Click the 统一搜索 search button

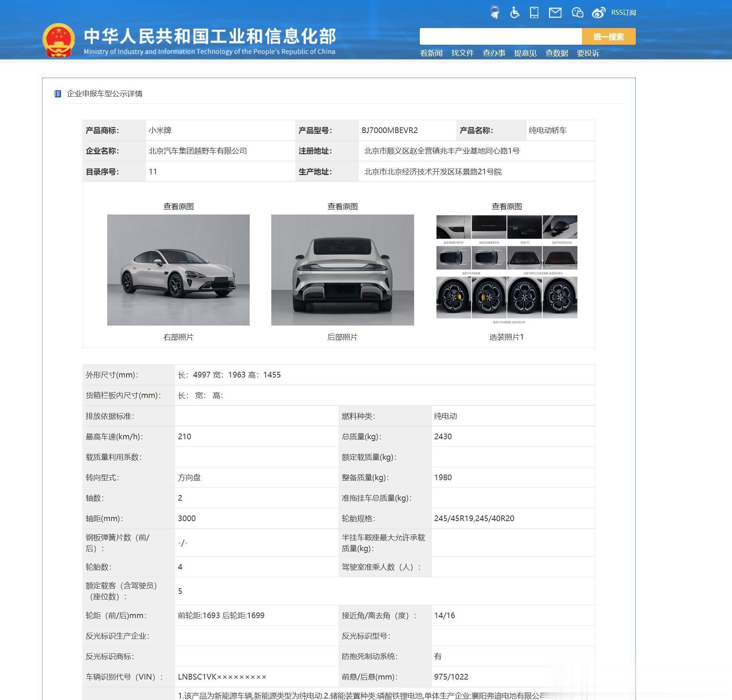[x=608, y=36]
